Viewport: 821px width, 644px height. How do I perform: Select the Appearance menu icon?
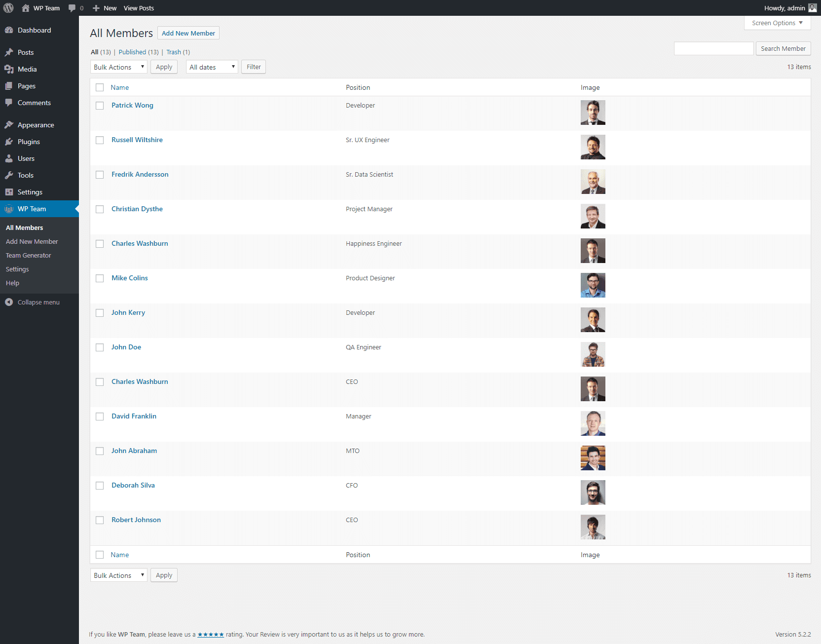[10, 124]
